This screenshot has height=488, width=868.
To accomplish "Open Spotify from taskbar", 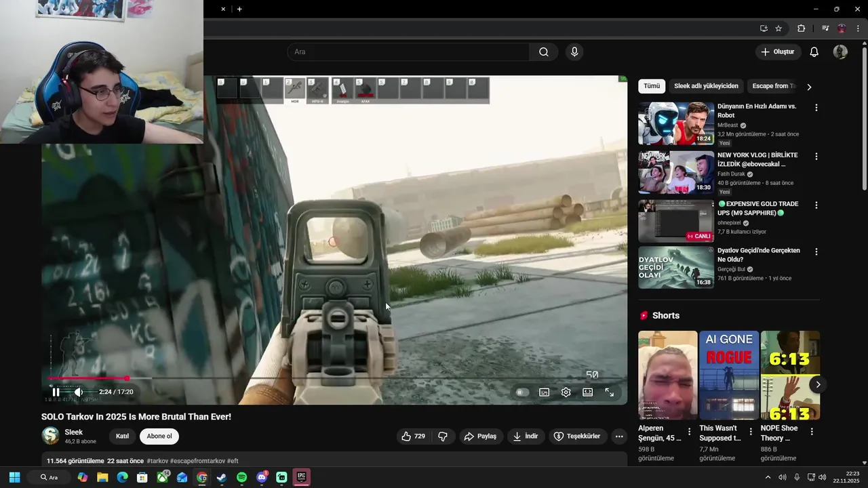I will 242,477.
